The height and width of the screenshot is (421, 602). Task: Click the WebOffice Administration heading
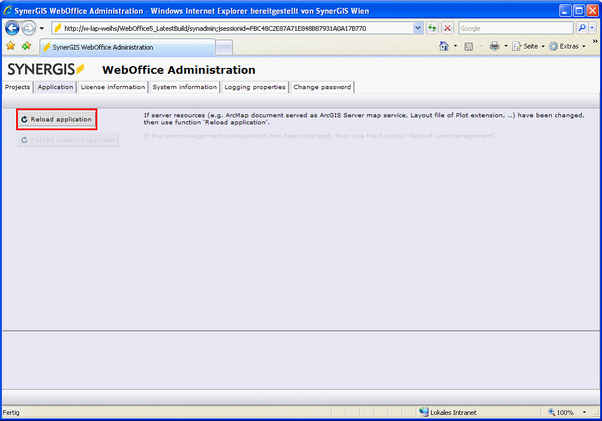(179, 70)
